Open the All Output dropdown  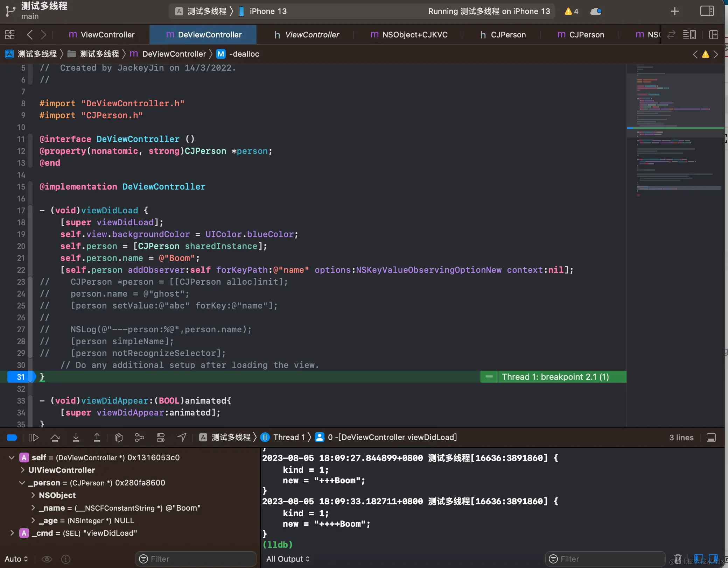coord(288,559)
